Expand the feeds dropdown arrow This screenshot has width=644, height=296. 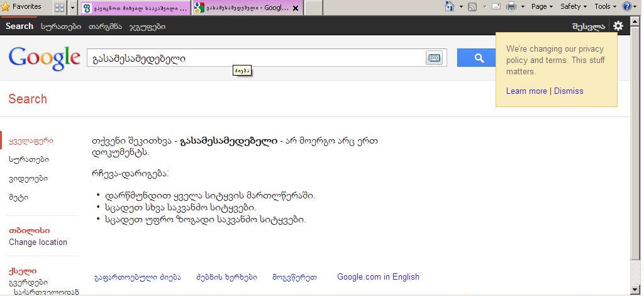[484, 6]
